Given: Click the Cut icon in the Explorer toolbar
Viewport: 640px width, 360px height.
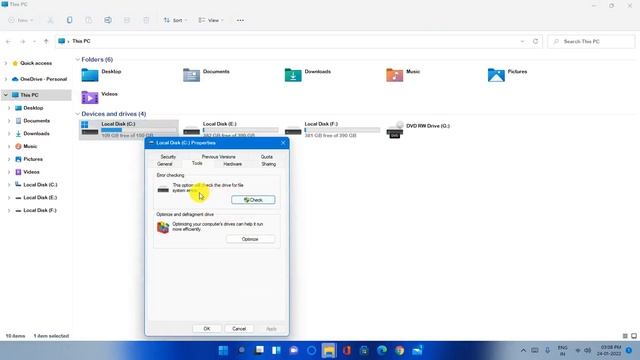Looking at the screenshot, I should click(50, 20).
